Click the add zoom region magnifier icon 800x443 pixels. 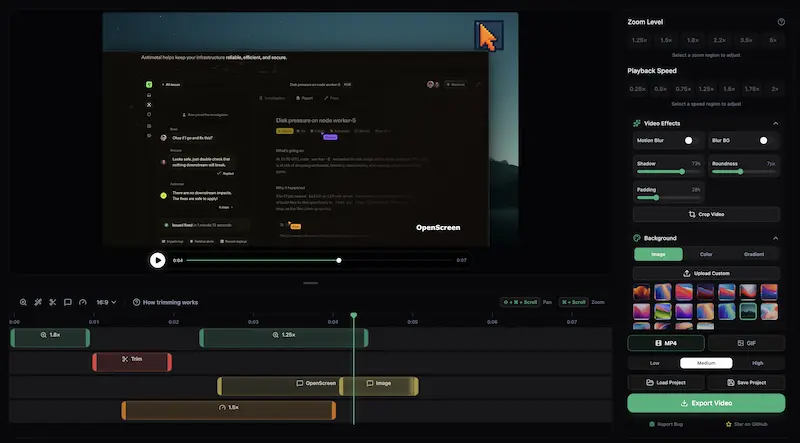pyautogui.click(x=23, y=302)
